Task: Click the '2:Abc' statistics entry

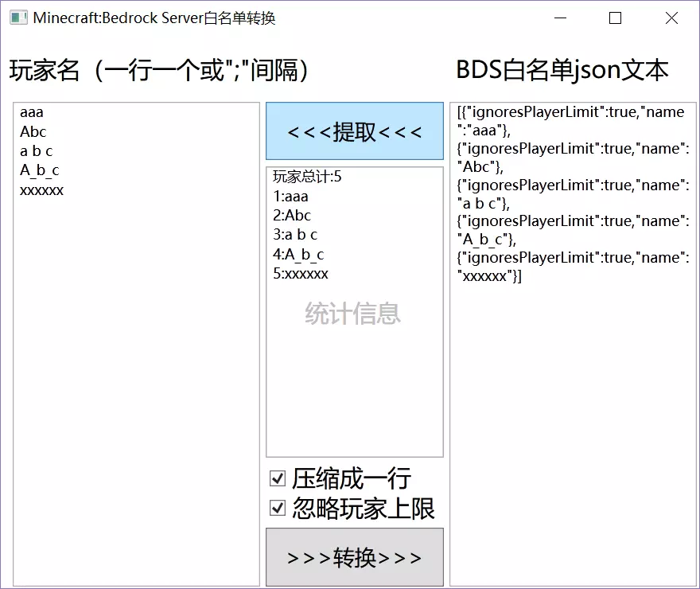Action: [292, 216]
